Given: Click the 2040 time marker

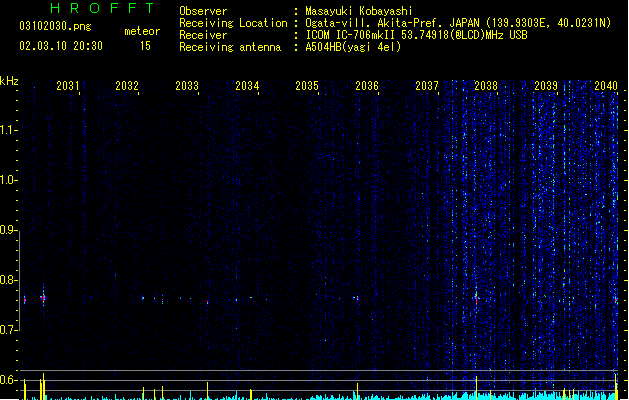Looking at the screenshot, I should 606,86.
